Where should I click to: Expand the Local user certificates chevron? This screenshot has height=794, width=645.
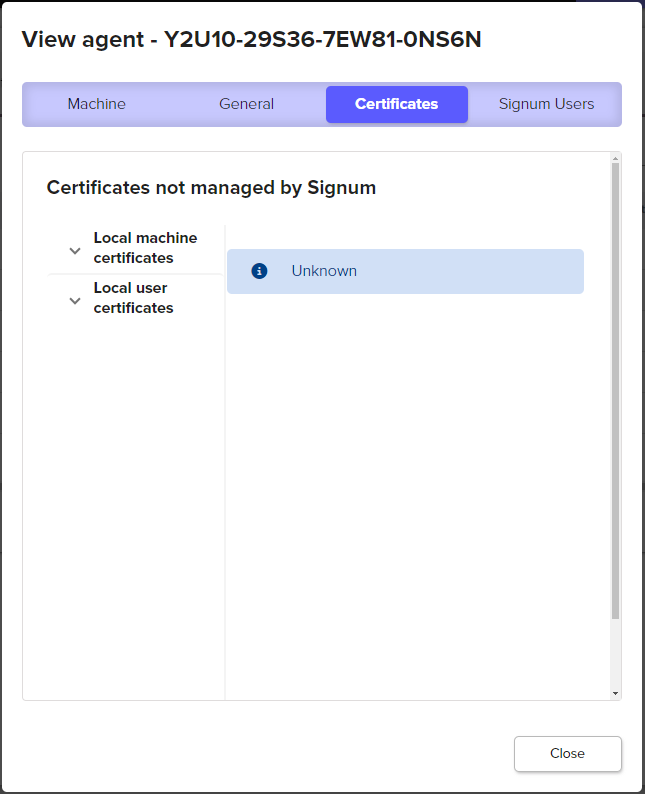(74, 300)
